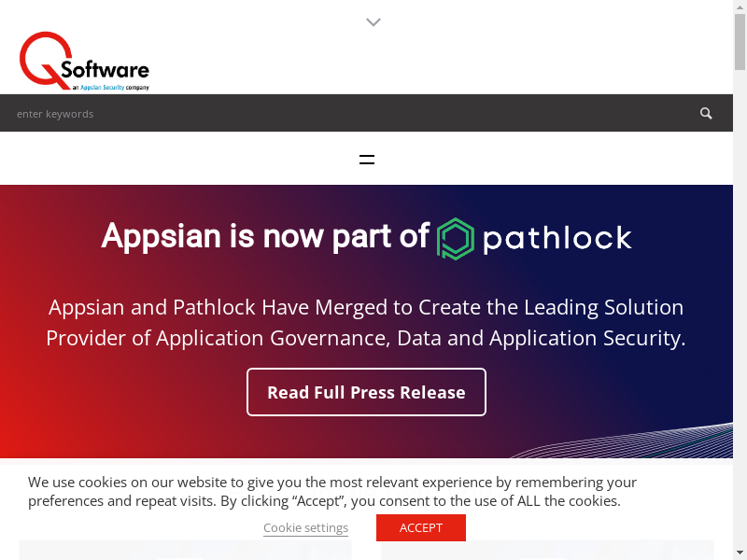This screenshot has height=560, width=747.
Task: Click the wavy lines graphic in banner
Action: click(x=635, y=444)
